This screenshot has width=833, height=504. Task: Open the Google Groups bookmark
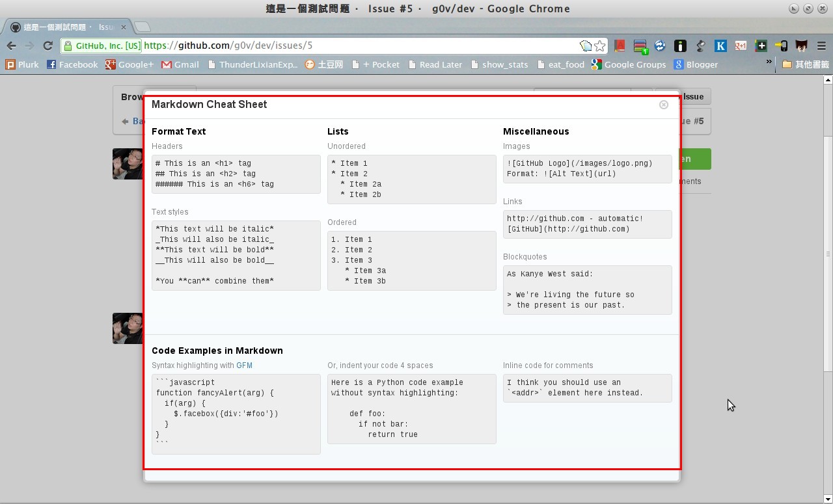pos(629,64)
